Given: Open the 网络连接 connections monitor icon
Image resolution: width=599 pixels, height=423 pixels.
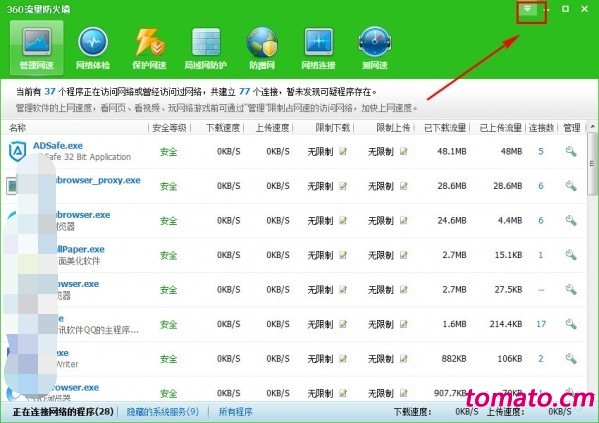Looking at the screenshot, I should click(318, 48).
